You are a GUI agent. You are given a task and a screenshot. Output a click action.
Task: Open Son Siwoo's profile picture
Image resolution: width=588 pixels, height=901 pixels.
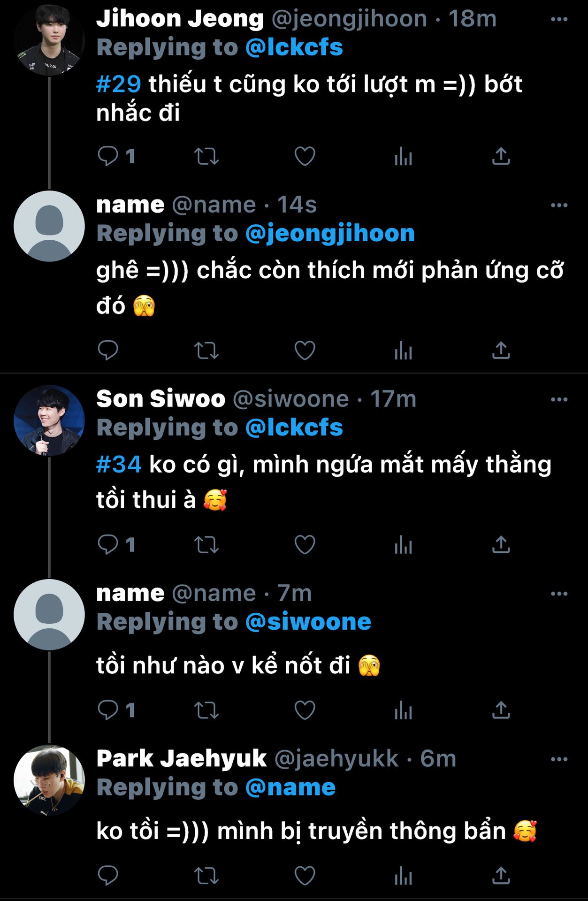pos(49,420)
